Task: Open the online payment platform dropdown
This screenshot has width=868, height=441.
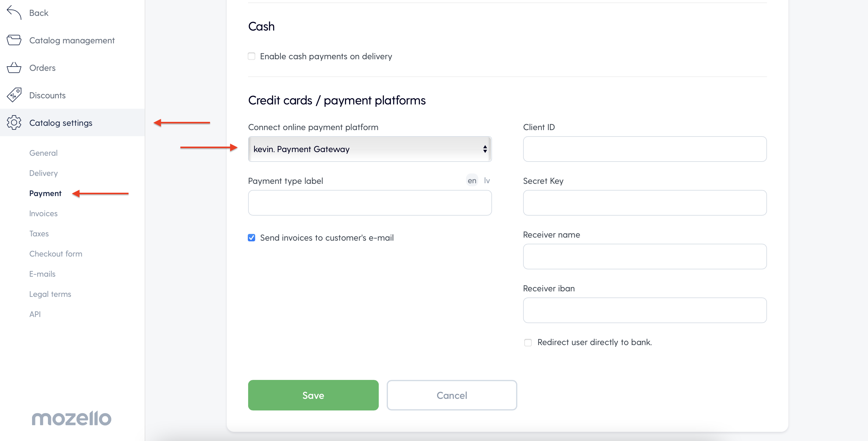Action: (370, 149)
